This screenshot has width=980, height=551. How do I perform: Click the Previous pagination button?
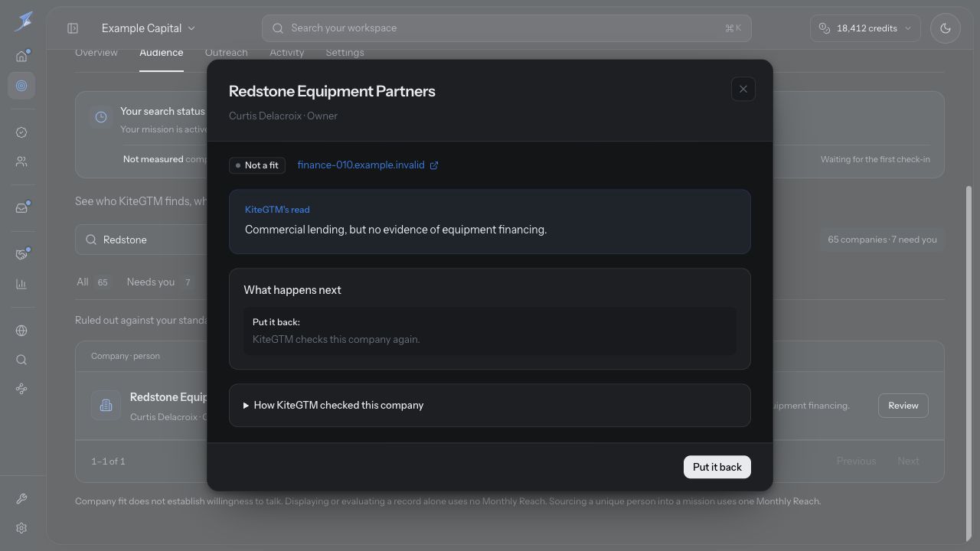(x=856, y=461)
